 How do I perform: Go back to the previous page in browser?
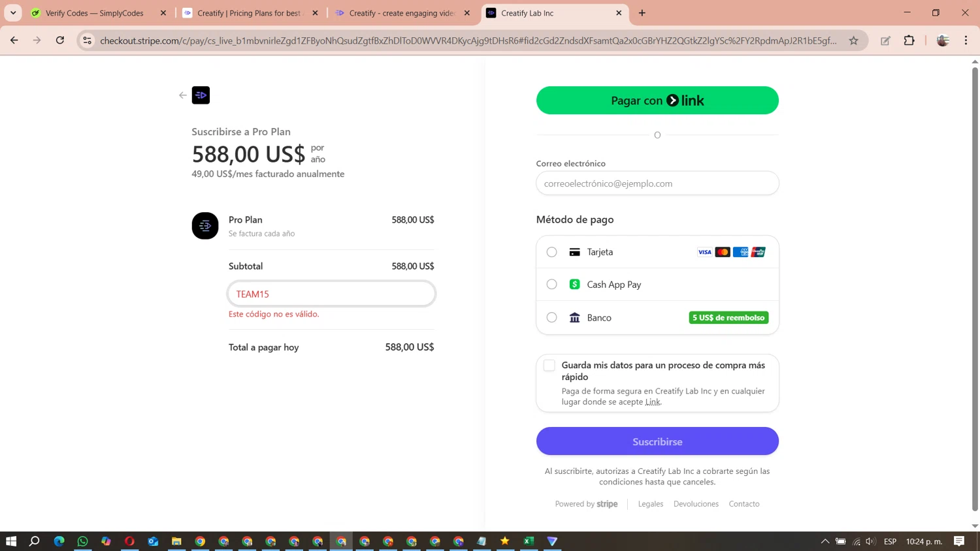click(14, 40)
